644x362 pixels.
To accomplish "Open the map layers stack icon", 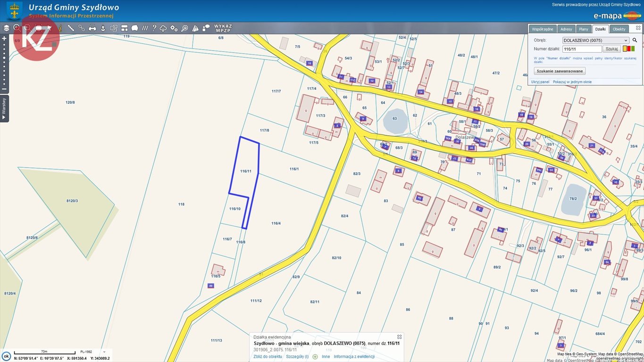I will click(x=6, y=28).
